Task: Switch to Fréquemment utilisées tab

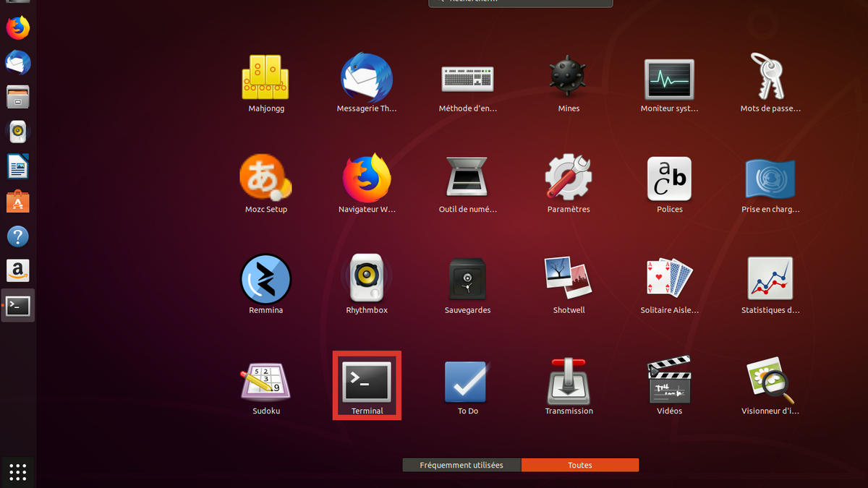Action: (x=461, y=465)
